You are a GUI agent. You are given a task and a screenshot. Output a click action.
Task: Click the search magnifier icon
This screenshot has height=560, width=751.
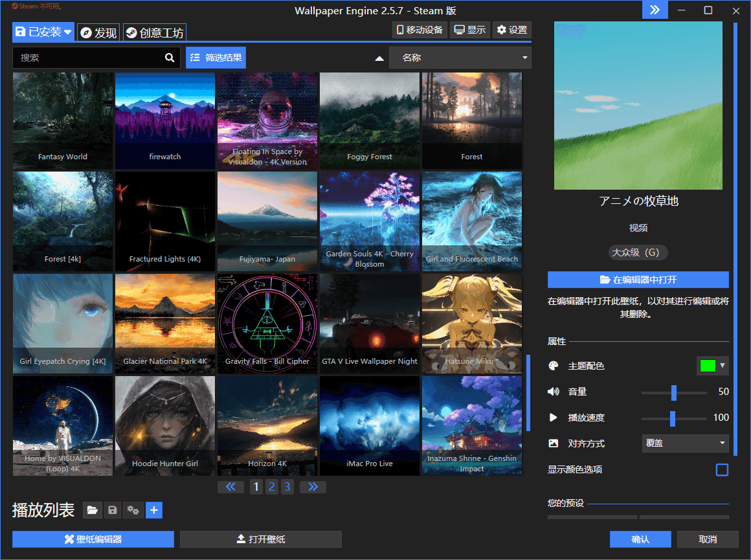pyautogui.click(x=170, y=58)
